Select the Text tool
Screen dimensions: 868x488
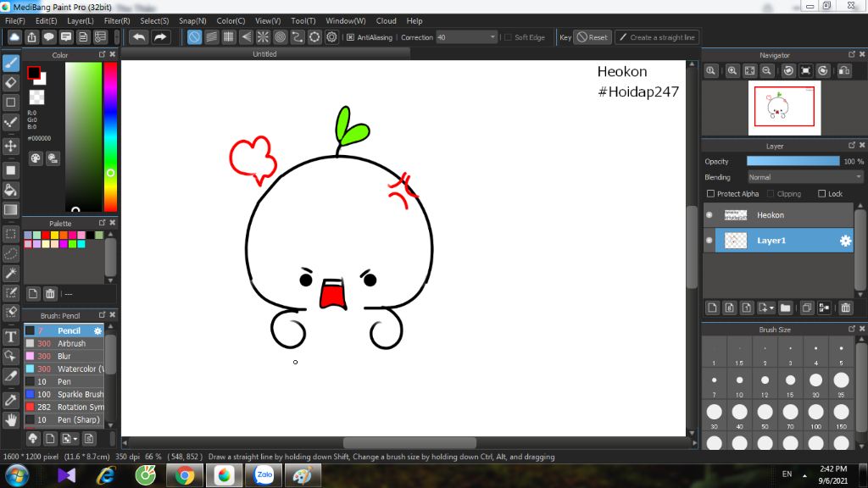pyautogui.click(x=10, y=336)
